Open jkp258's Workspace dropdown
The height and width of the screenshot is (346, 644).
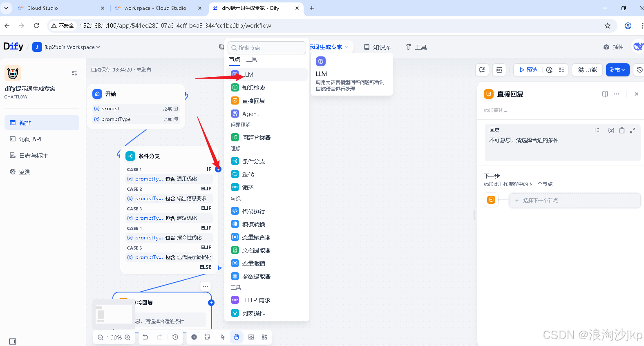point(66,47)
